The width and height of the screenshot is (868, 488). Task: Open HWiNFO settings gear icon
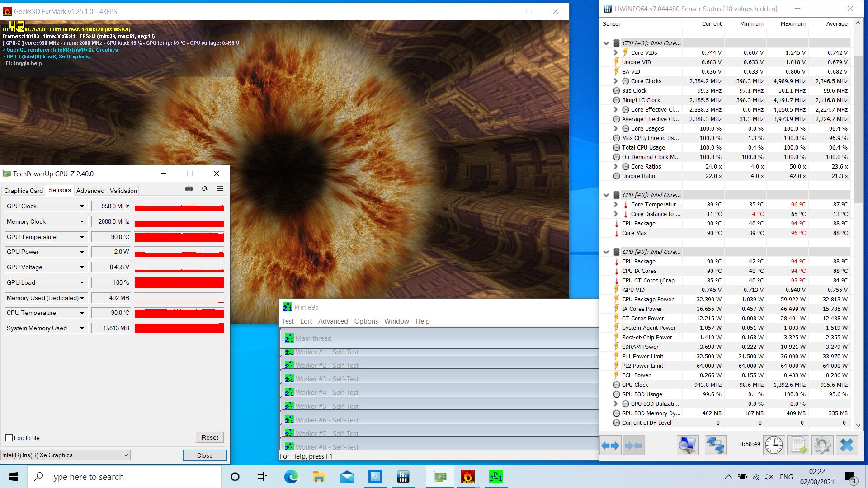pyautogui.click(x=822, y=446)
